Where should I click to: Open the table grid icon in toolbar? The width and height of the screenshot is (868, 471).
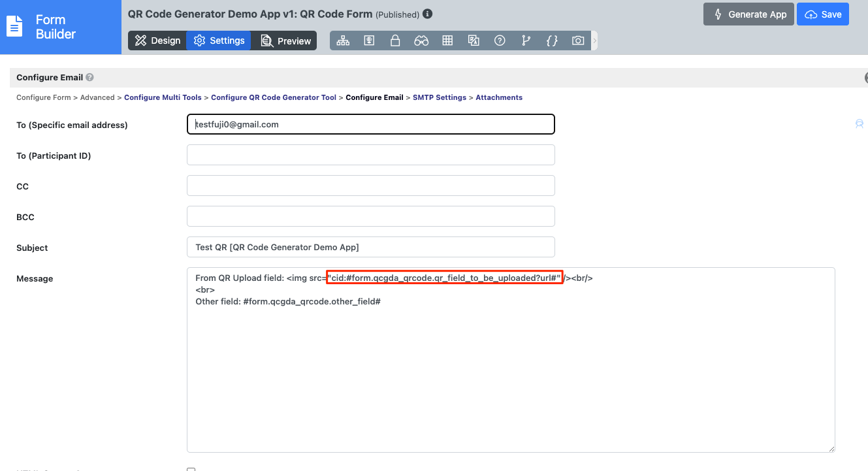click(447, 41)
